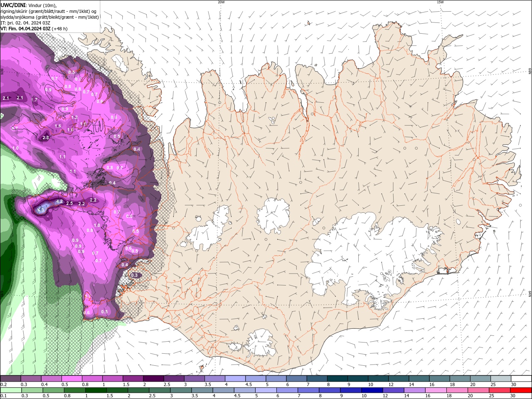
Task: Pick the grey-blue 3.5 swatch in rain legend
Action: [202, 390]
